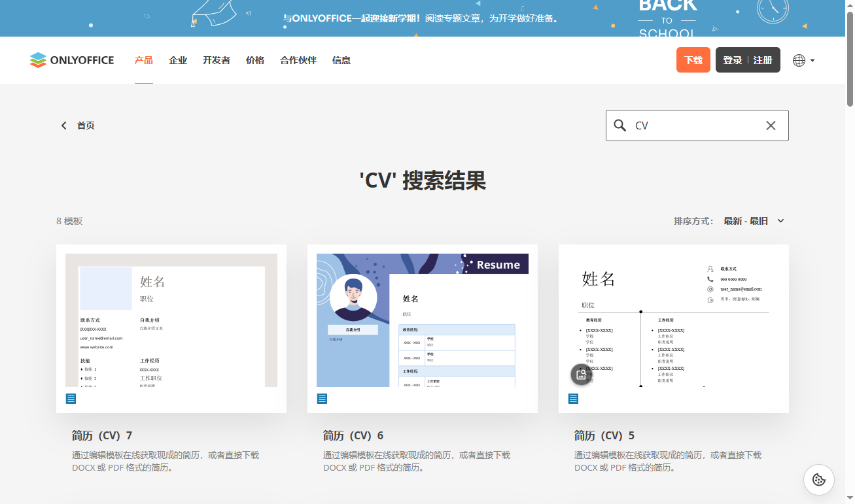Click the 'CV' 搜索结果 heading
Image resolution: width=855 pixels, height=504 pixels.
click(423, 180)
